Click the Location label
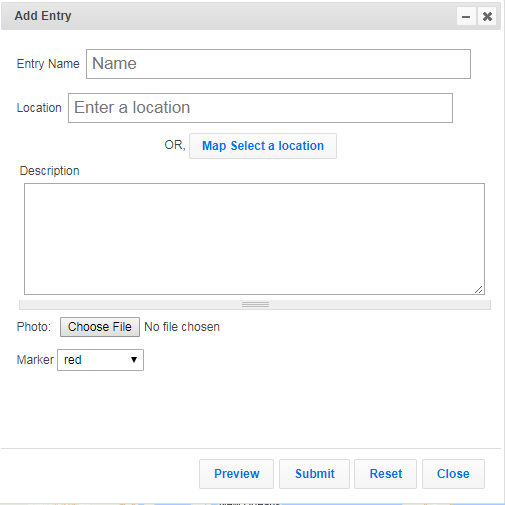This screenshot has width=505, height=505. tap(39, 108)
